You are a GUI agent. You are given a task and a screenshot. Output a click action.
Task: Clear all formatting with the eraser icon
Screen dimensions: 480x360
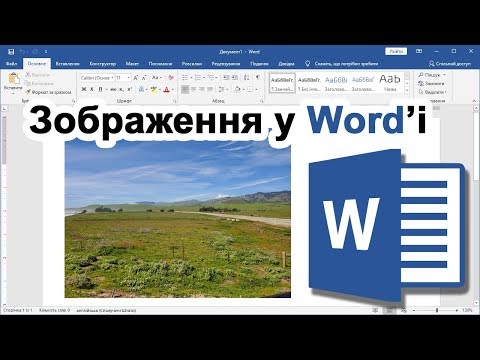(171, 78)
